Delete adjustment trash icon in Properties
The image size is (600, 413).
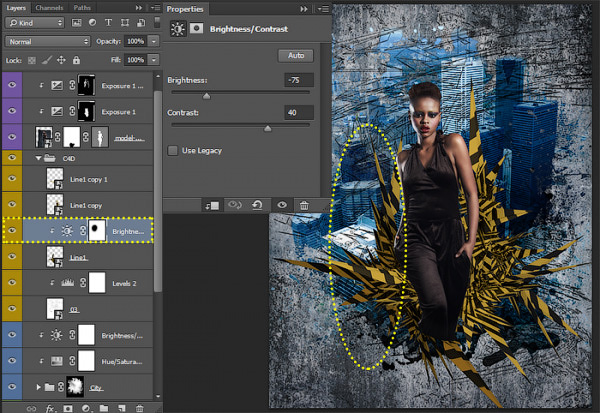click(x=304, y=205)
